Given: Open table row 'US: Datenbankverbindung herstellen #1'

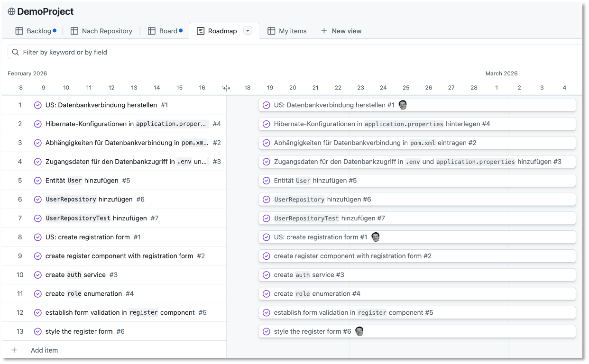Looking at the screenshot, I should click(114, 105).
